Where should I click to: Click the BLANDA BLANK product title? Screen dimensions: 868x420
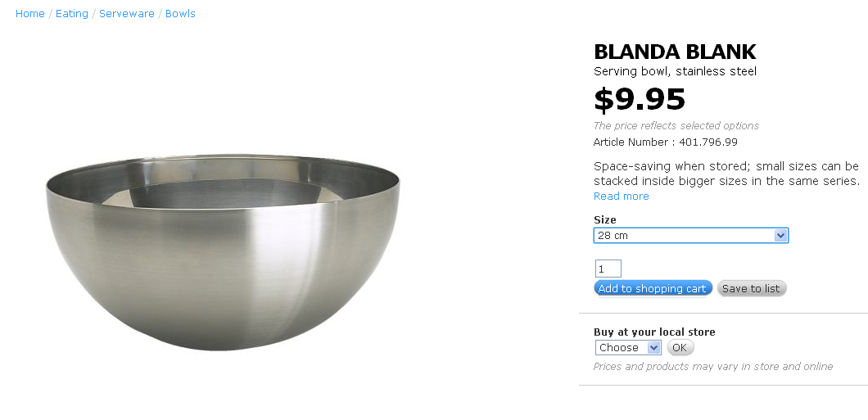tap(675, 52)
